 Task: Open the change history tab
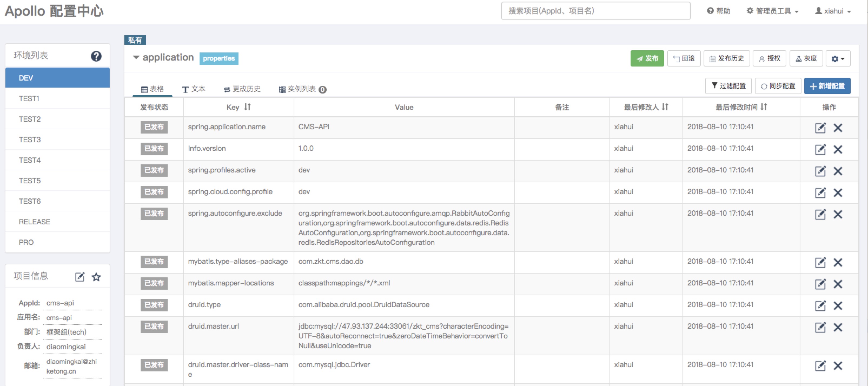[x=242, y=89]
